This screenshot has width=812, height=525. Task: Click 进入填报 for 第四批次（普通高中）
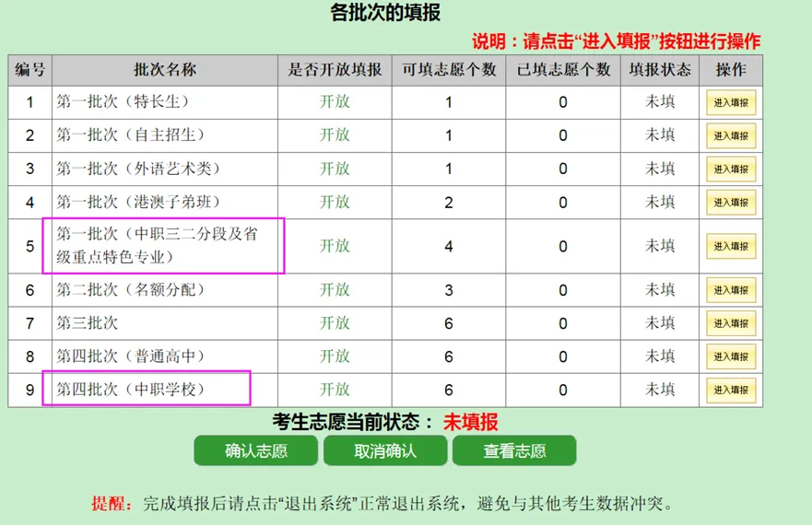[731, 356]
